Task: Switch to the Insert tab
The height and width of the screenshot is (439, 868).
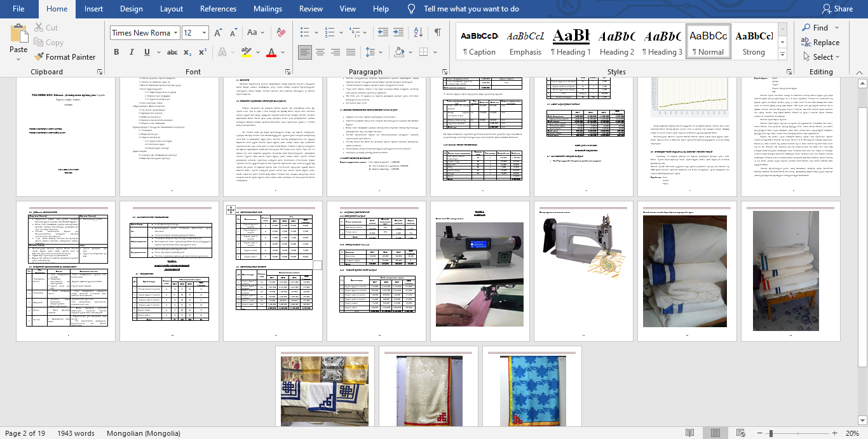Action: [x=93, y=9]
